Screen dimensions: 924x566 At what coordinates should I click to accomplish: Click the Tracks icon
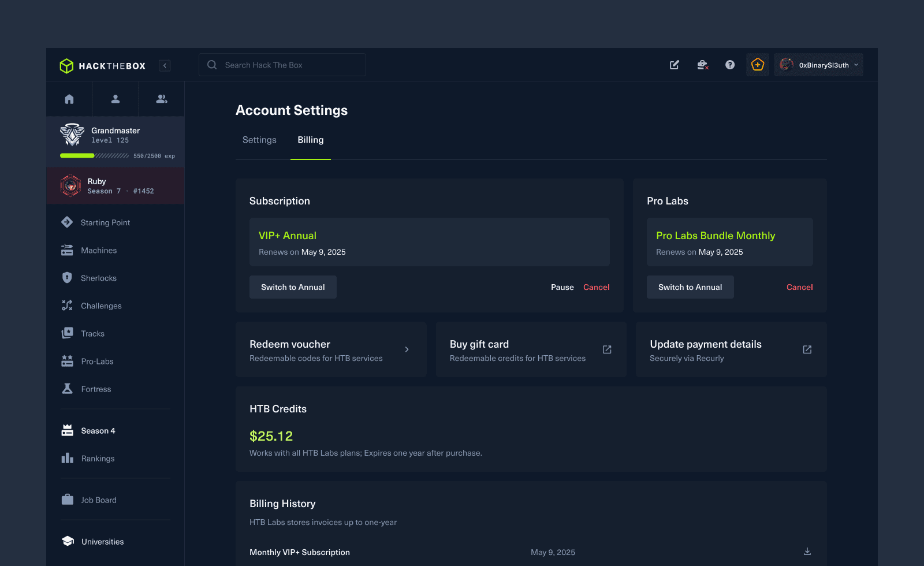coord(67,333)
